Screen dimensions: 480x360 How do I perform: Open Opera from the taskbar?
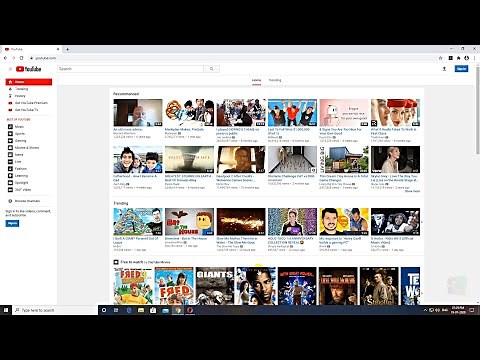(190, 310)
